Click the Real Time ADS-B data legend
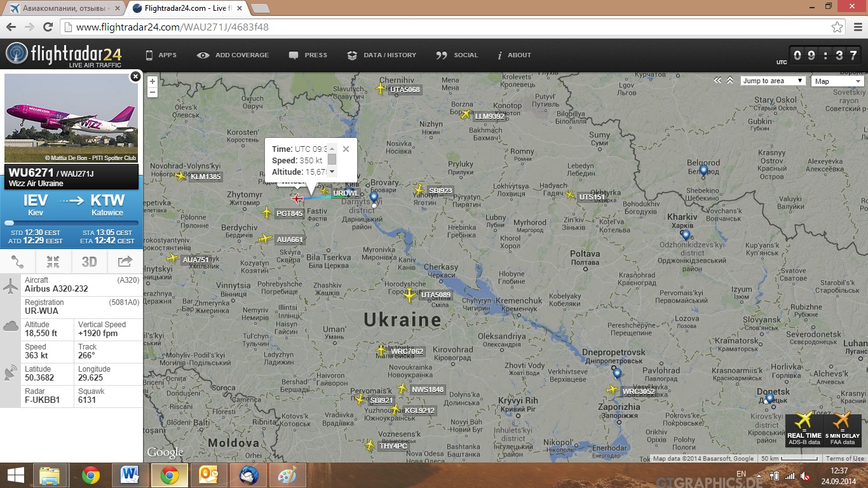The width and height of the screenshot is (868, 488). pyautogui.click(x=804, y=430)
